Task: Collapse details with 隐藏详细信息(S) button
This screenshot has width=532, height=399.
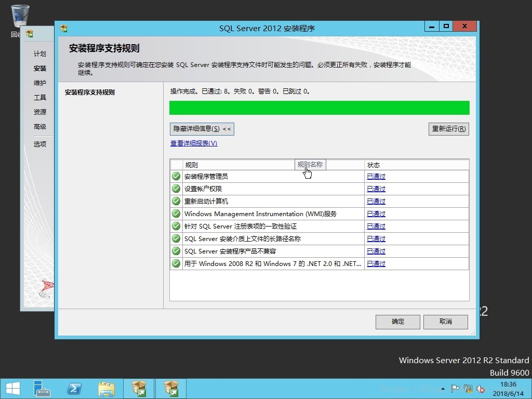Action: [202, 129]
